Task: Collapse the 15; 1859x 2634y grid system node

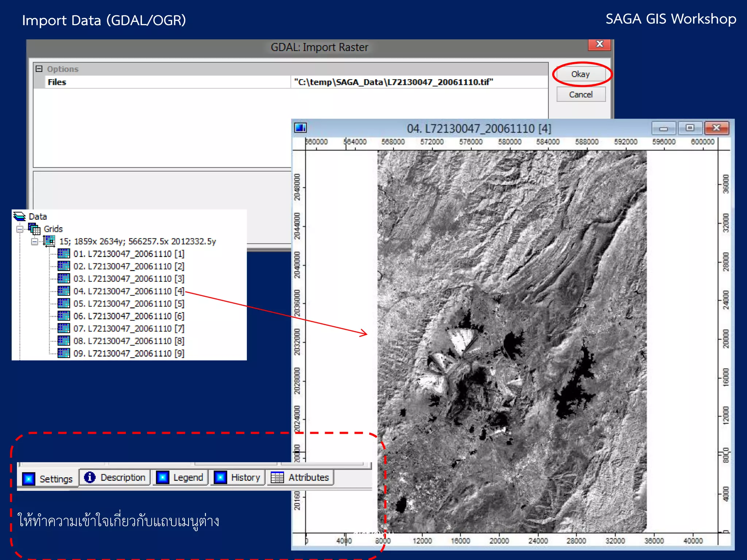Action: (34, 241)
